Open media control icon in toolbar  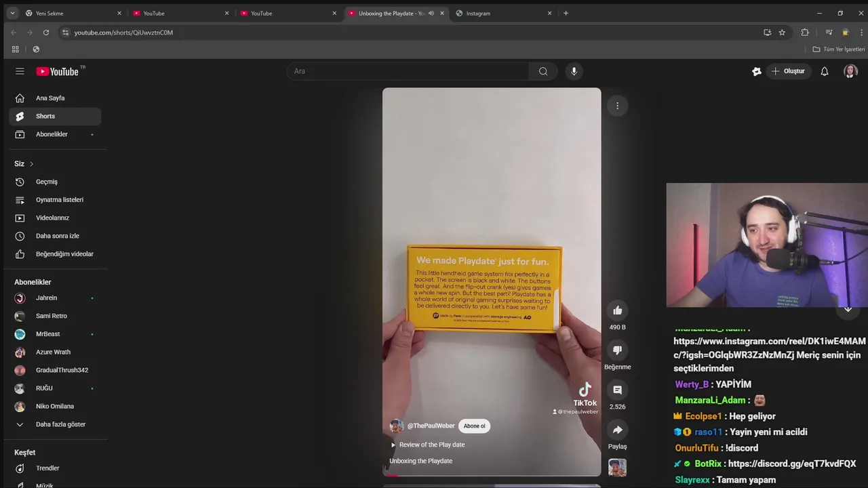pyautogui.click(x=829, y=33)
